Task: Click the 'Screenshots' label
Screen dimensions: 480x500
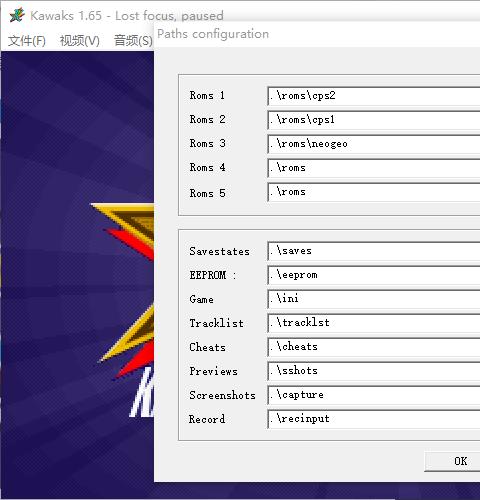Action: click(x=222, y=395)
